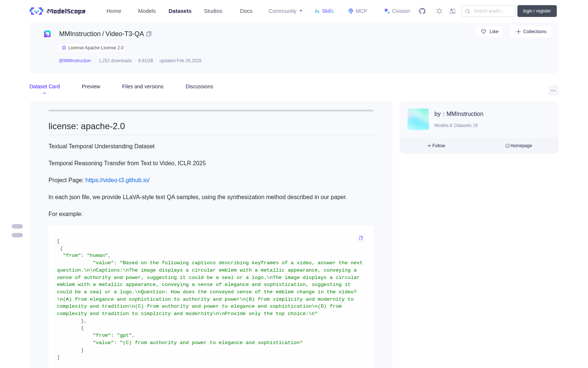Click 'Models 9' in the author card

click(x=443, y=125)
